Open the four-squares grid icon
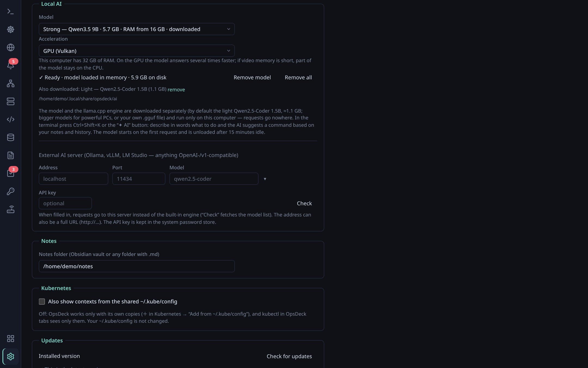588x368 pixels. coord(10,339)
